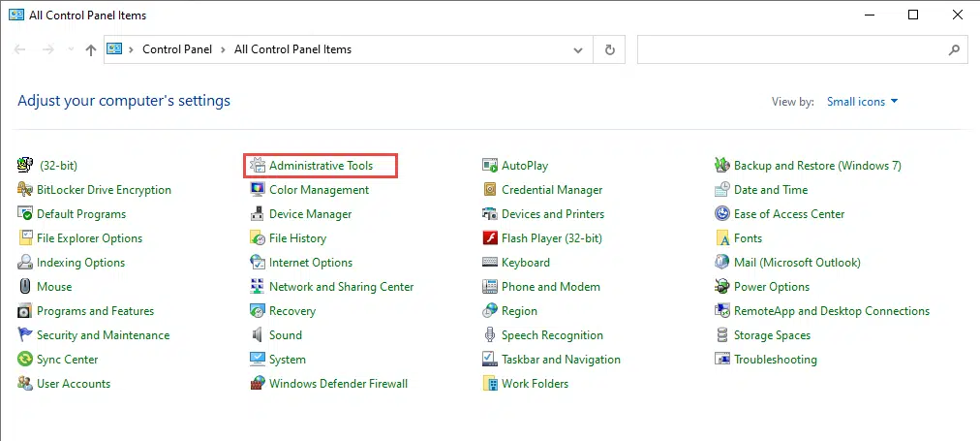
Task: Click the Recovery icon
Action: click(258, 311)
